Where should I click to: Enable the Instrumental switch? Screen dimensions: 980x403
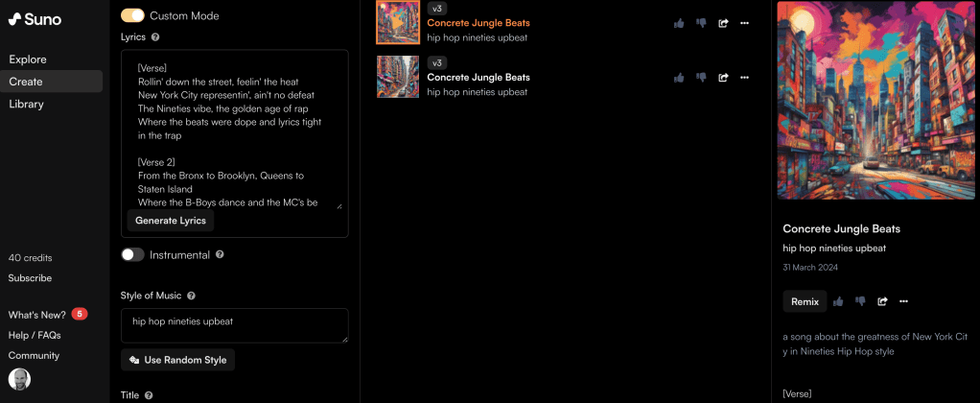coord(132,254)
